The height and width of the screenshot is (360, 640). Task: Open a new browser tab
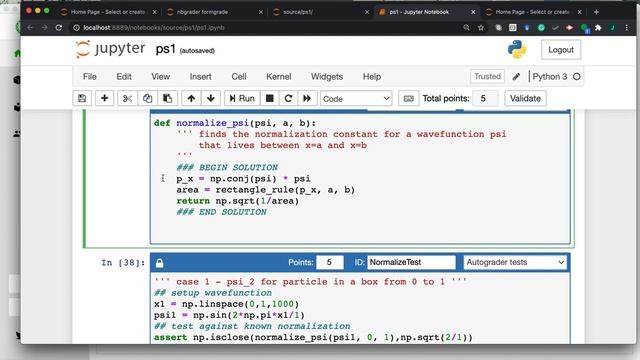tap(596, 12)
